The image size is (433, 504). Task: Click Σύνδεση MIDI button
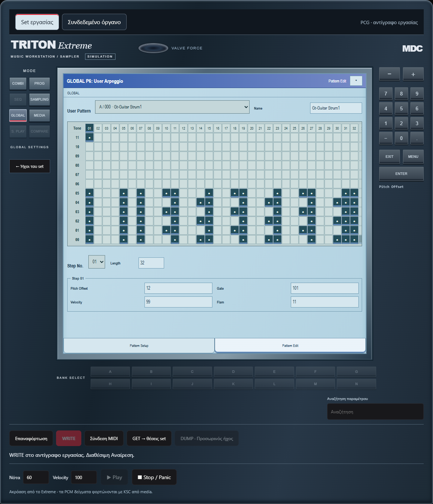click(x=104, y=439)
